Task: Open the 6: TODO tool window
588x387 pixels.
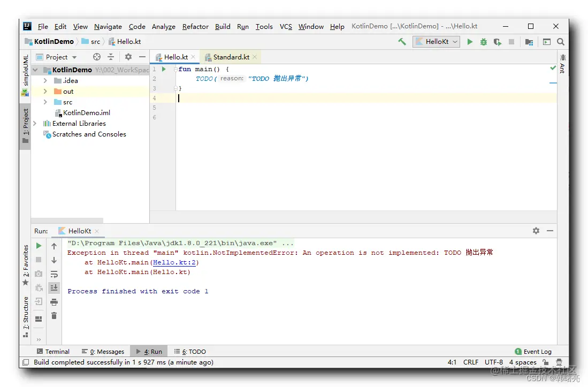Action: click(x=190, y=351)
